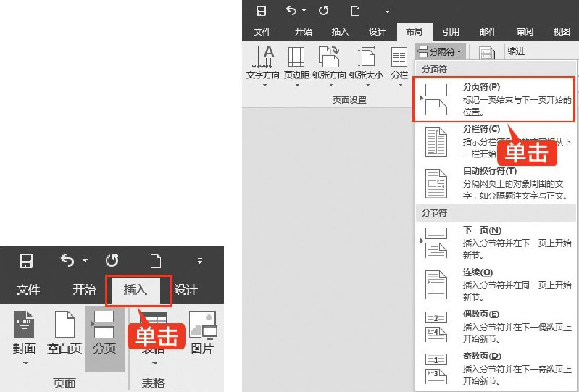Switch to the References (引用) tab
The width and height of the screenshot is (579, 392).
pos(451,31)
